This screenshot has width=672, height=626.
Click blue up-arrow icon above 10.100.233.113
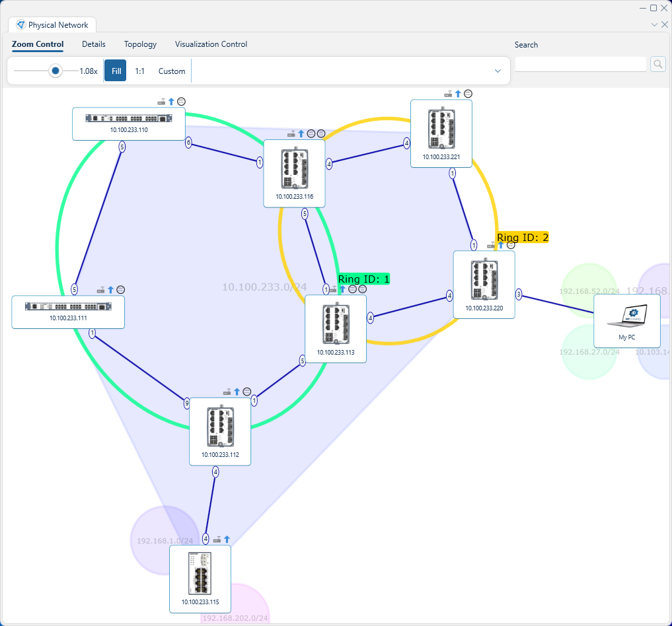tap(343, 289)
